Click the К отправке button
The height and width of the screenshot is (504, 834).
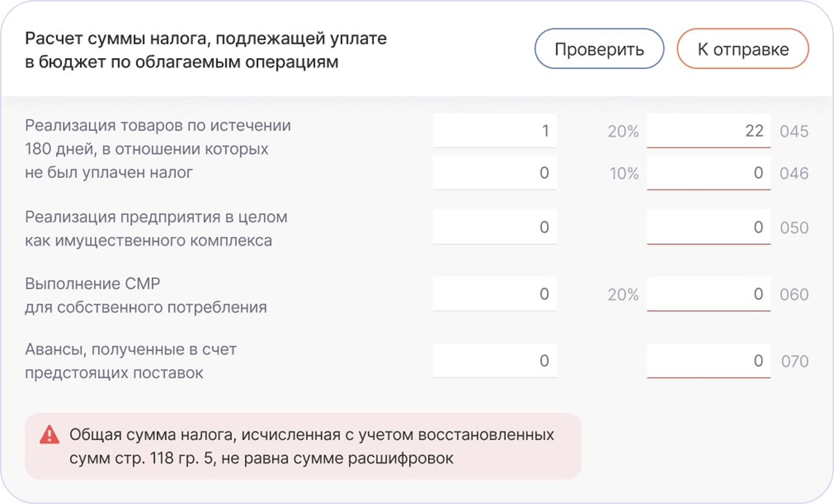pos(742,49)
